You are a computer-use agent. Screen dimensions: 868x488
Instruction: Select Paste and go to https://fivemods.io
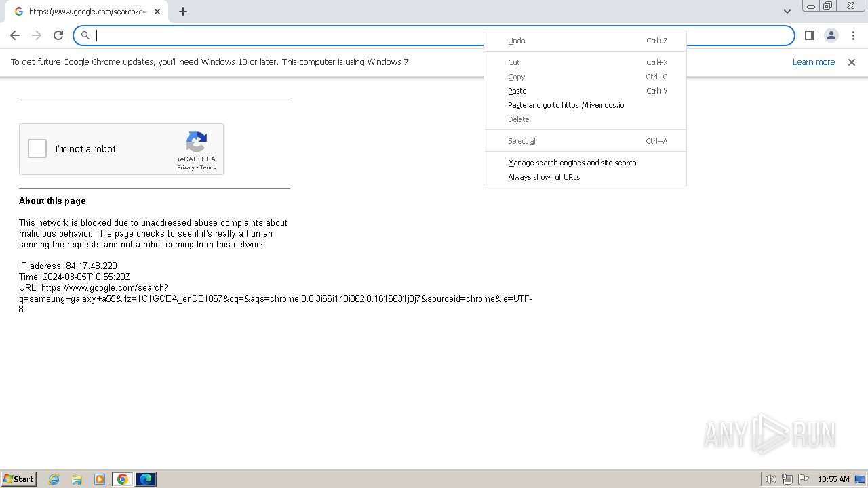tap(585, 105)
